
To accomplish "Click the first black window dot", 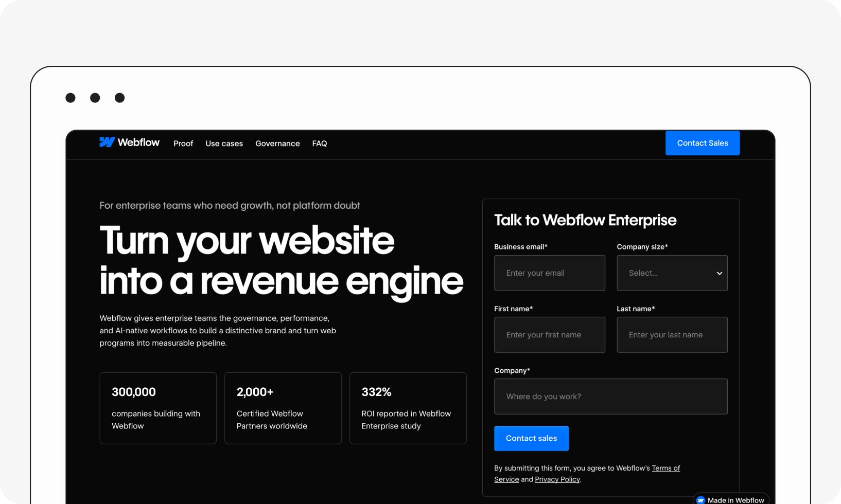I will [71, 98].
